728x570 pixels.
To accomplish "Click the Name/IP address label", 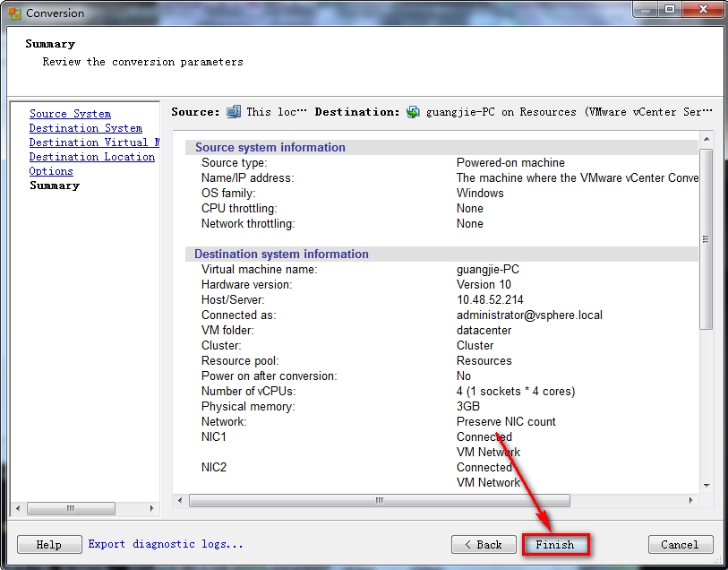I will coord(247,178).
